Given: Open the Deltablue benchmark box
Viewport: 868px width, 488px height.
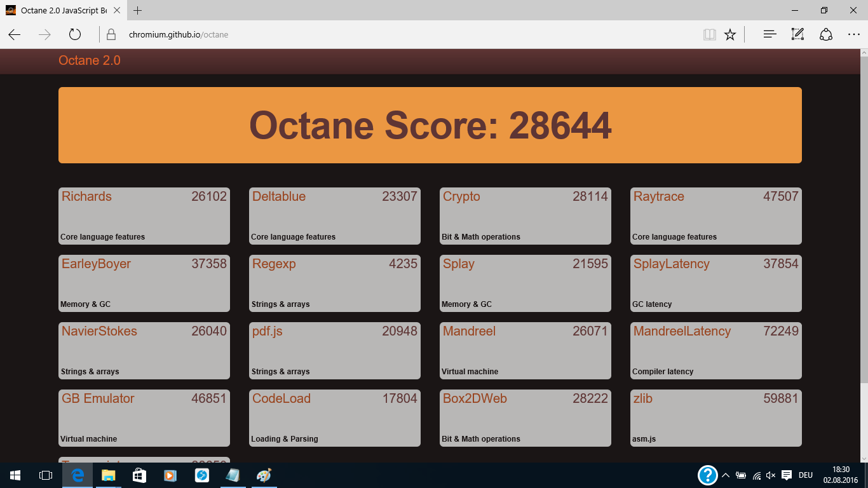Looking at the screenshot, I should [x=335, y=216].
